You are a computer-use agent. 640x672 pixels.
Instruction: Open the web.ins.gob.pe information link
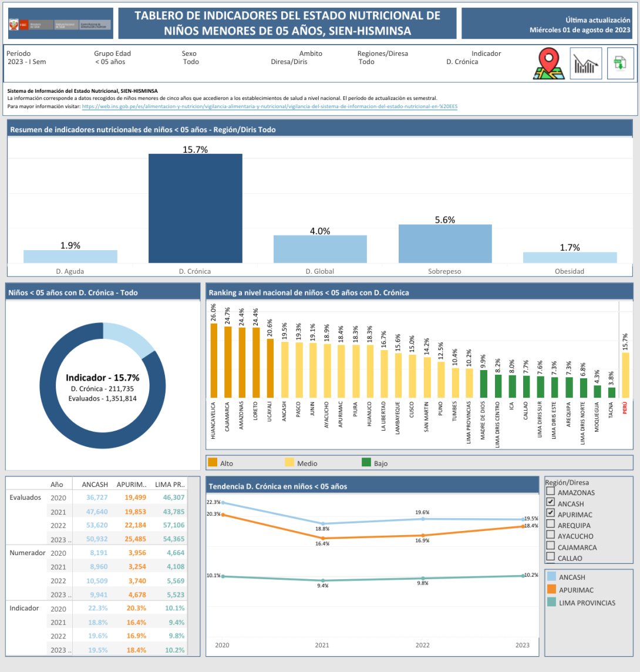pos(270,106)
